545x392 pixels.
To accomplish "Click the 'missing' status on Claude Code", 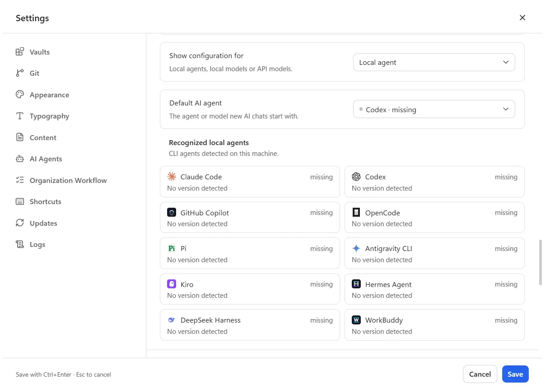I will coord(322,177).
